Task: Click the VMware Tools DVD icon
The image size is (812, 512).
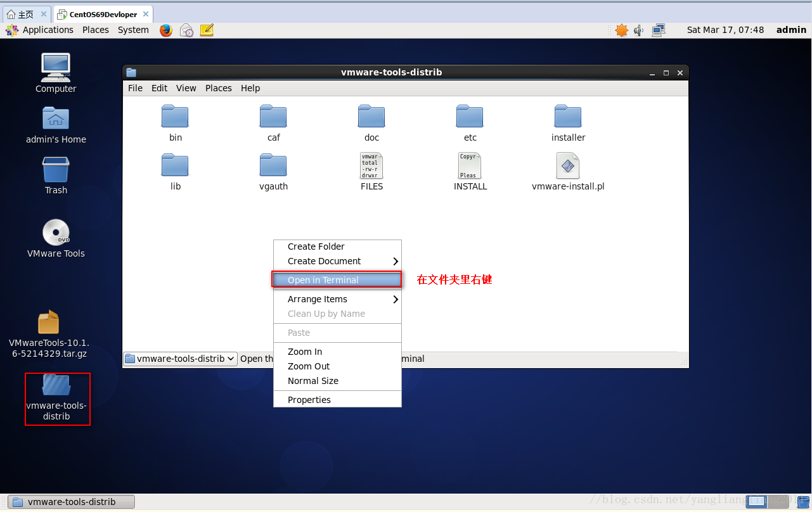Action: point(56,232)
